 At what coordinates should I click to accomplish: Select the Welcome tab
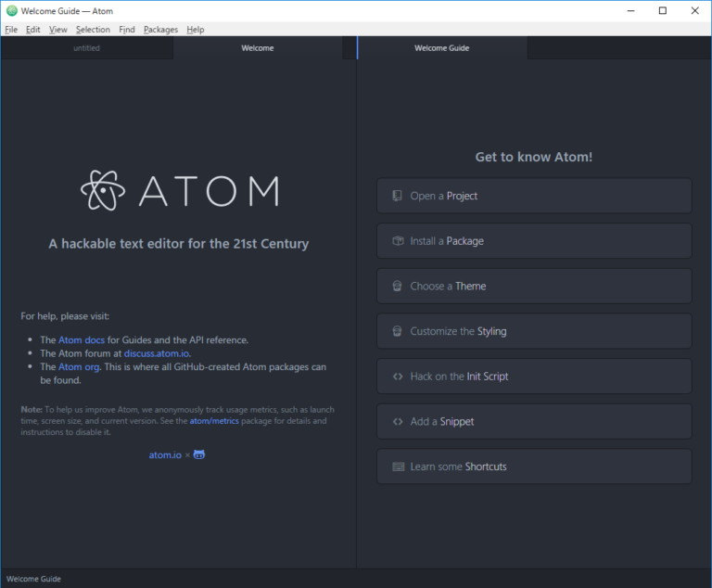coord(258,48)
